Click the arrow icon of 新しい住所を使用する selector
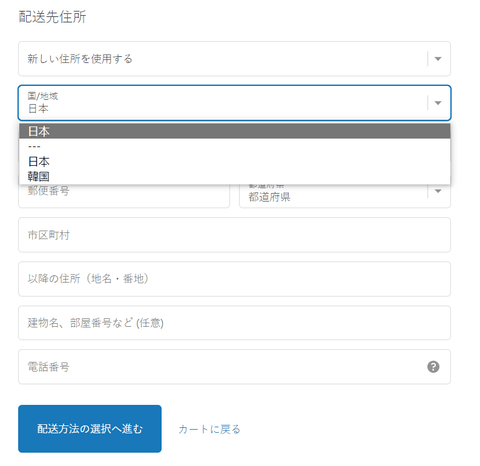This screenshot has width=480, height=466. click(438, 59)
